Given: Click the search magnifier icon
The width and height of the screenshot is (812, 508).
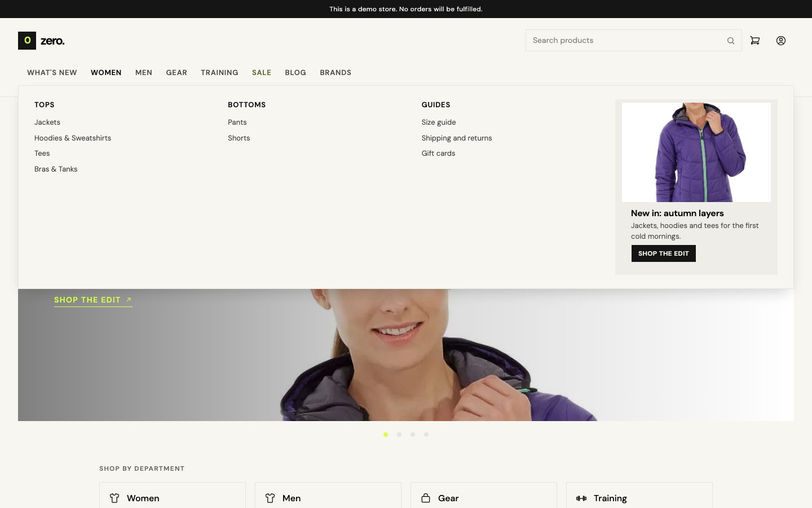Looking at the screenshot, I should pyautogui.click(x=731, y=41).
